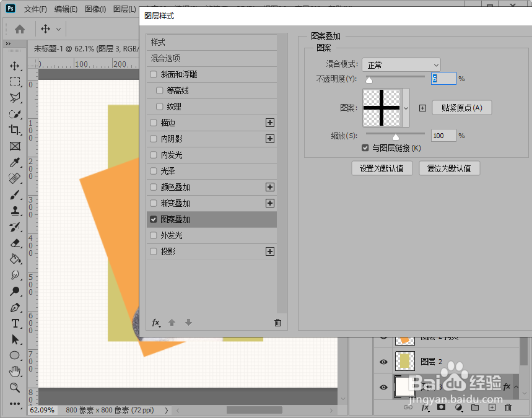Select the Type tool
532x418 pixels.
tap(15, 323)
